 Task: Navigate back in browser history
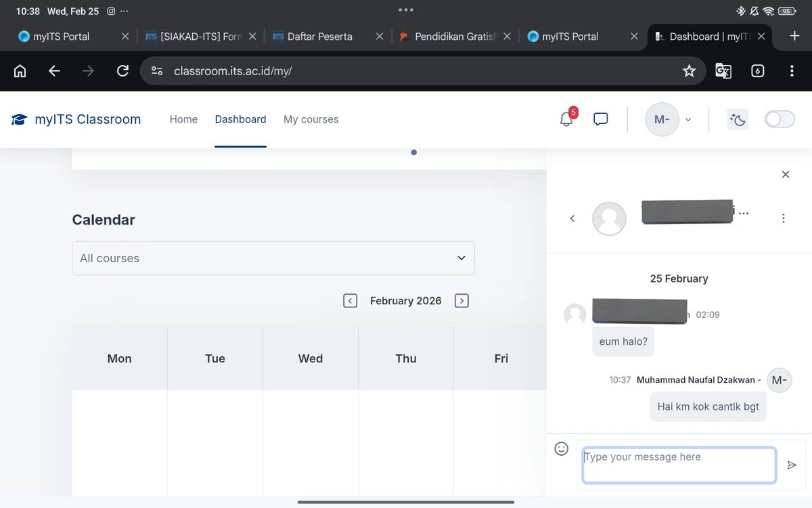click(x=54, y=70)
